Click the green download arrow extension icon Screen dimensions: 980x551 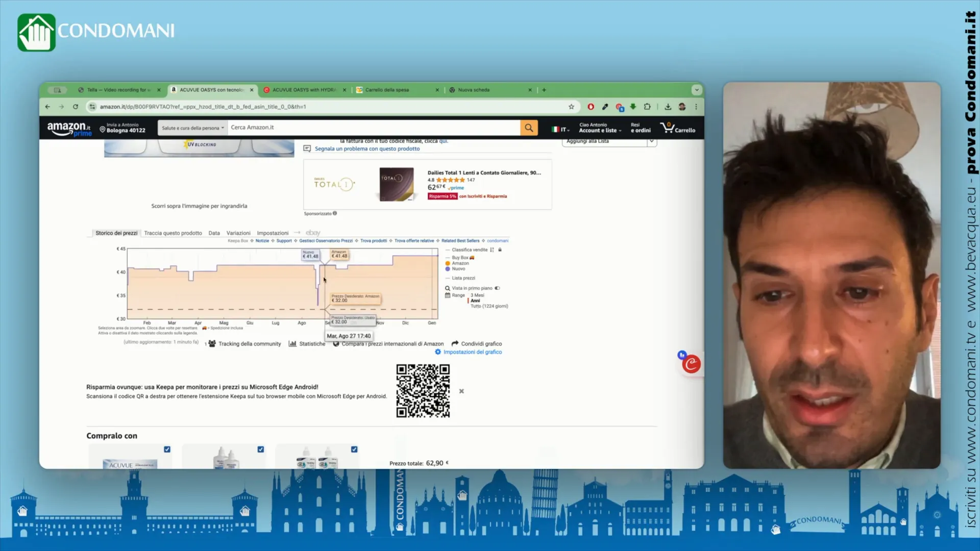(x=633, y=107)
